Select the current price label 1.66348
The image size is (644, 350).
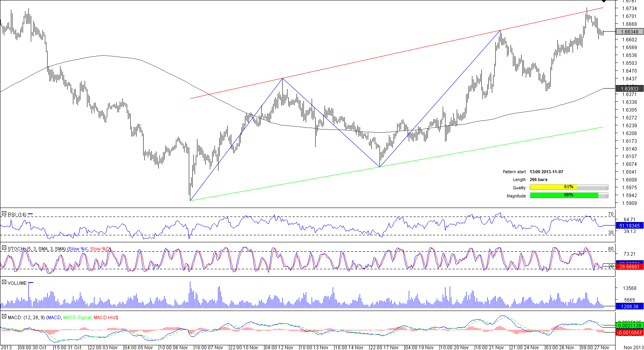click(629, 32)
